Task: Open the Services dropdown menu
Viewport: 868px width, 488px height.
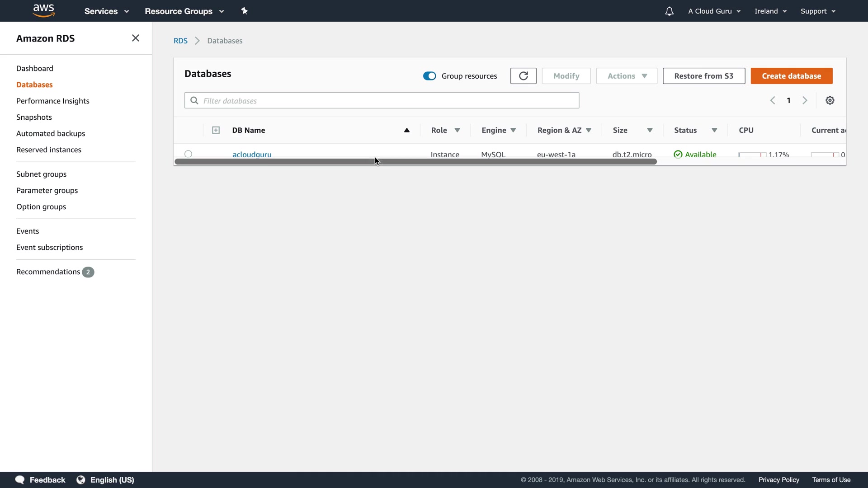Action: (x=106, y=11)
